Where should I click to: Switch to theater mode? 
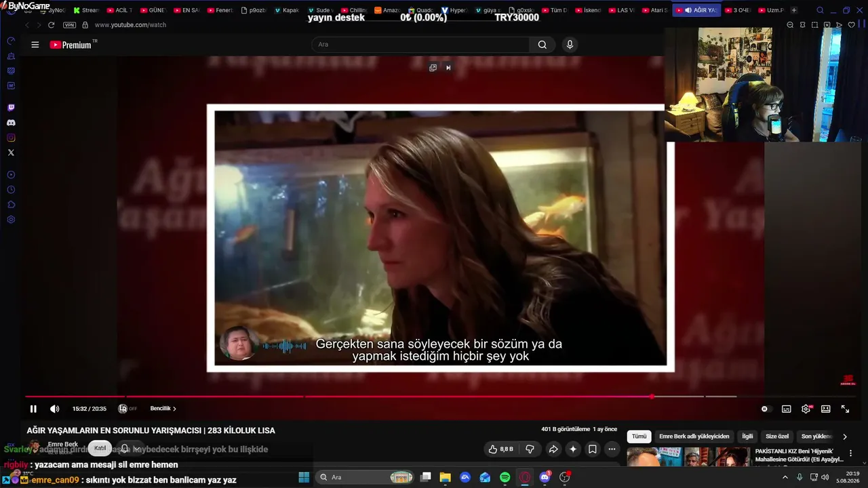click(826, 409)
